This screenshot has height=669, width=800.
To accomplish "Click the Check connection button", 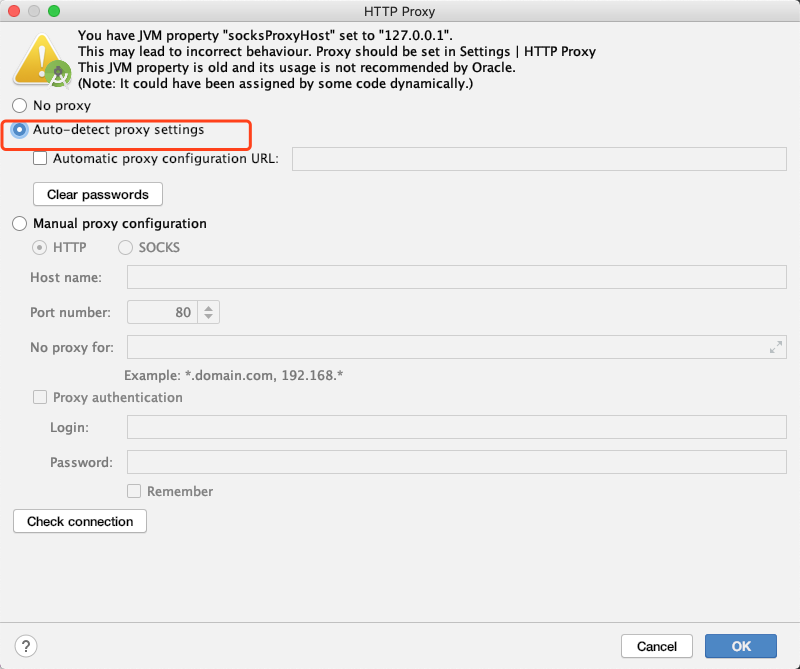I will tap(80, 522).
